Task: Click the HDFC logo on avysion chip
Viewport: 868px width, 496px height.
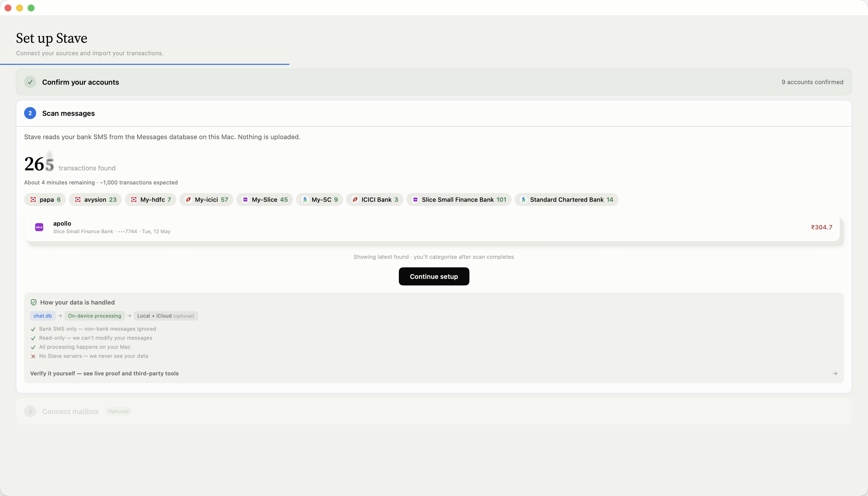Action: [78, 200]
